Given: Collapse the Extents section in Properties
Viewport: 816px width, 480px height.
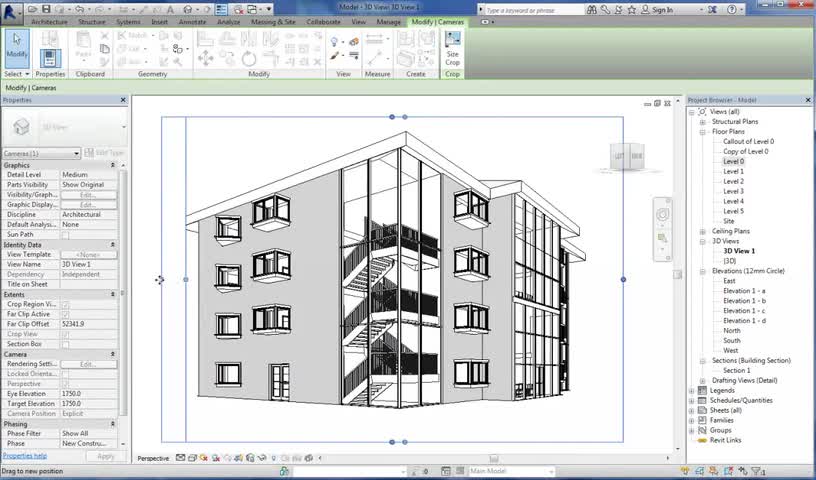Looking at the screenshot, I should tap(112, 294).
